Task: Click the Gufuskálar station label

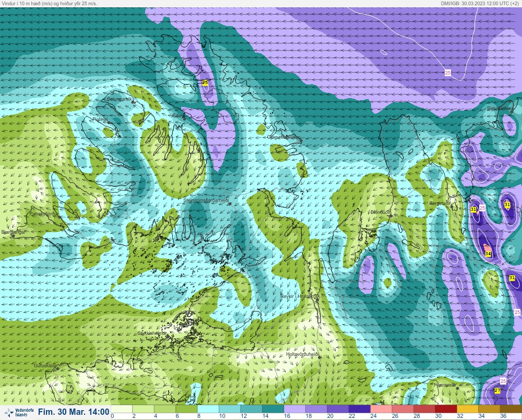Action: pos(45,365)
